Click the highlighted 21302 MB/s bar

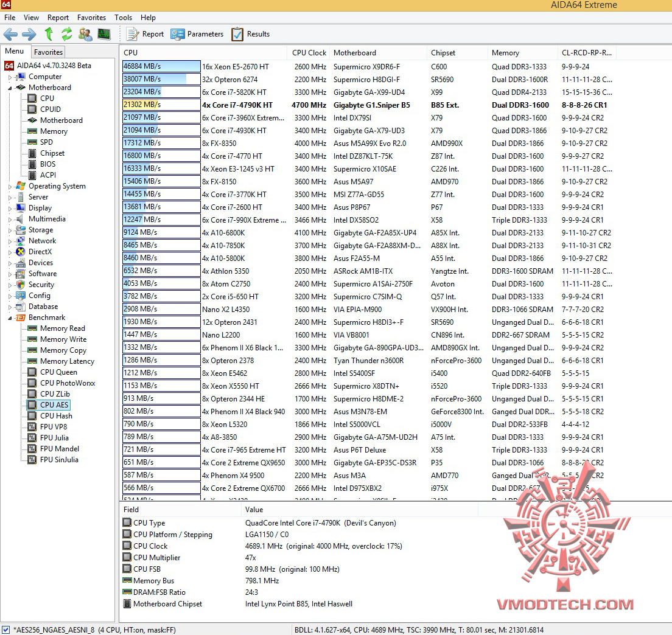tap(161, 105)
